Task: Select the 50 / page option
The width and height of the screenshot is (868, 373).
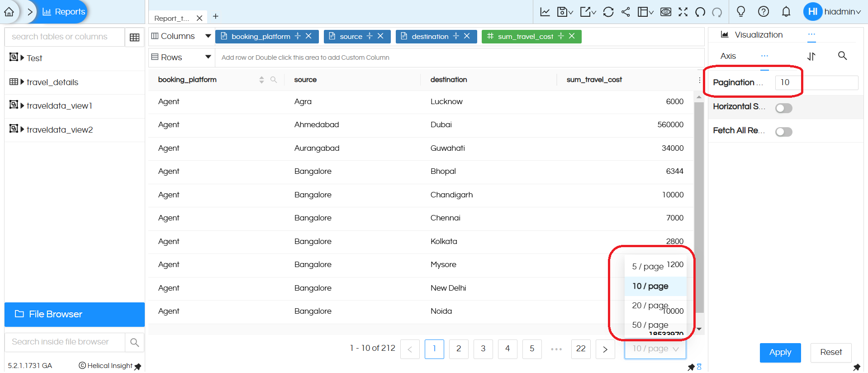Action: (x=655, y=325)
